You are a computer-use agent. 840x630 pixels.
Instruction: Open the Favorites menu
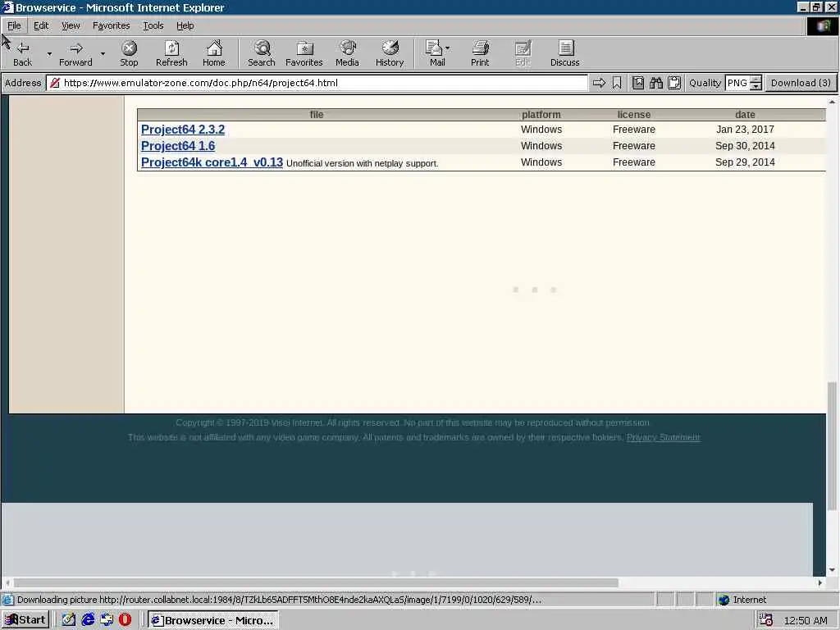pos(111,25)
